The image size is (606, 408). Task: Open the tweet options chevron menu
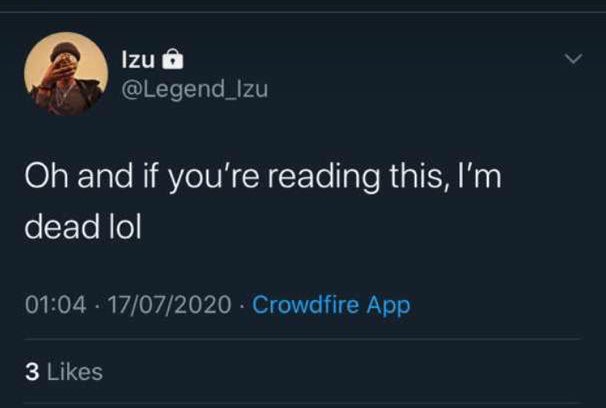[x=573, y=61]
